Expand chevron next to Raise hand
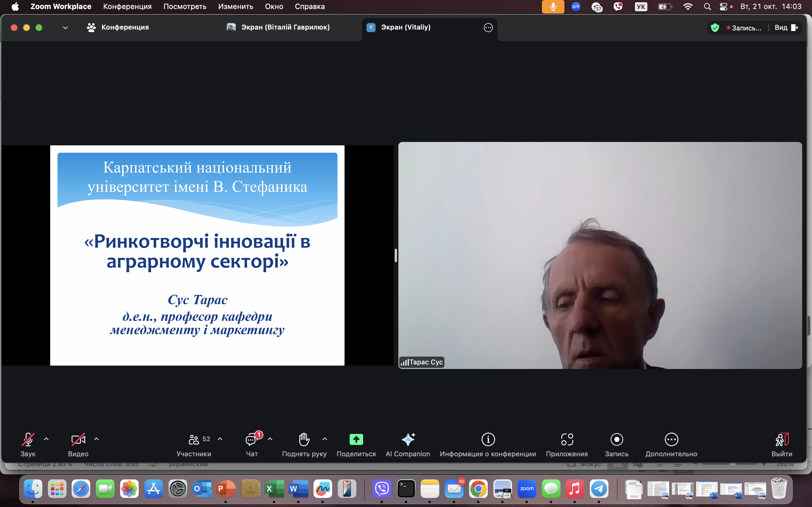The image size is (812, 507). pyautogui.click(x=325, y=439)
